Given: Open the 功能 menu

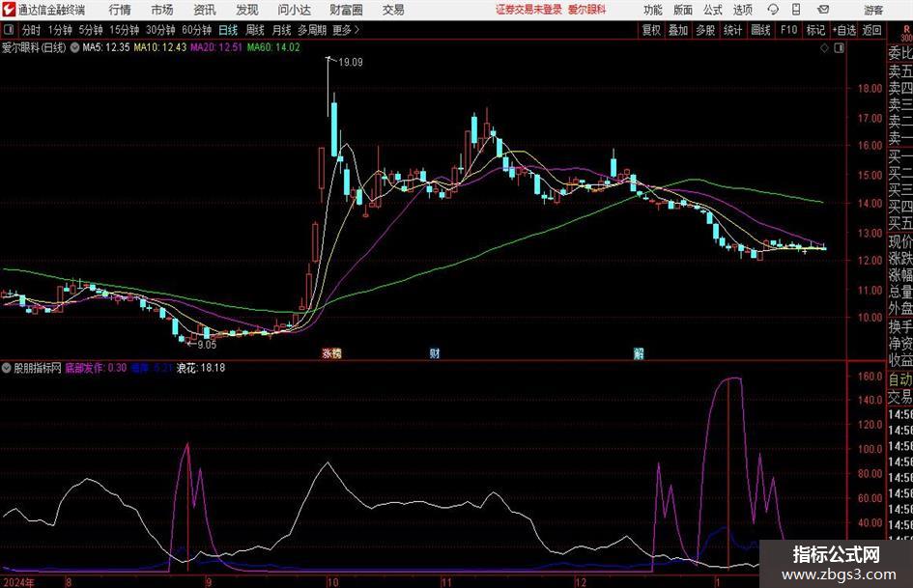Looking at the screenshot, I should pyautogui.click(x=653, y=10).
